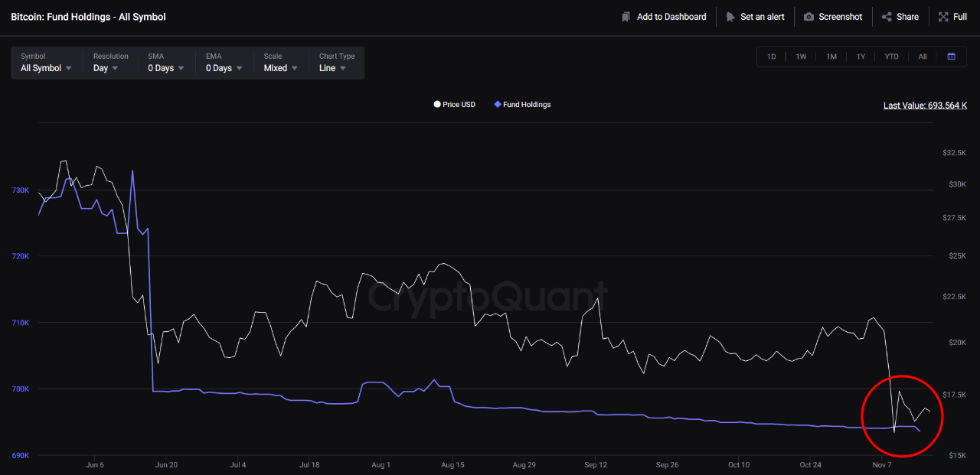Image resolution: width=980 pixels, height=475 pixels.
Task: Select the 1D time range
Action: pyautogui.click(x=772, y=57)
